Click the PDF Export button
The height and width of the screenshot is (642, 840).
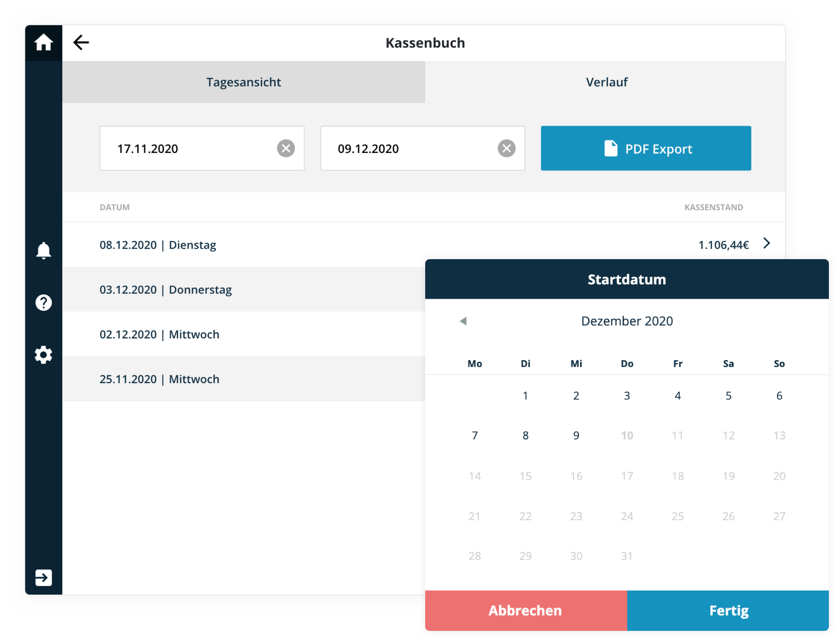[646, 148]
